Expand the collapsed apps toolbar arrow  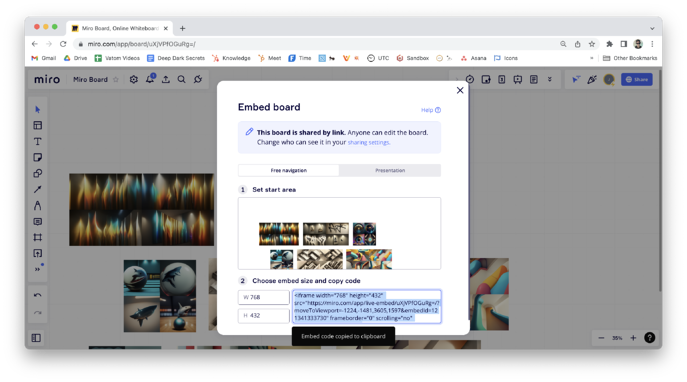click(x=457, y=79)
